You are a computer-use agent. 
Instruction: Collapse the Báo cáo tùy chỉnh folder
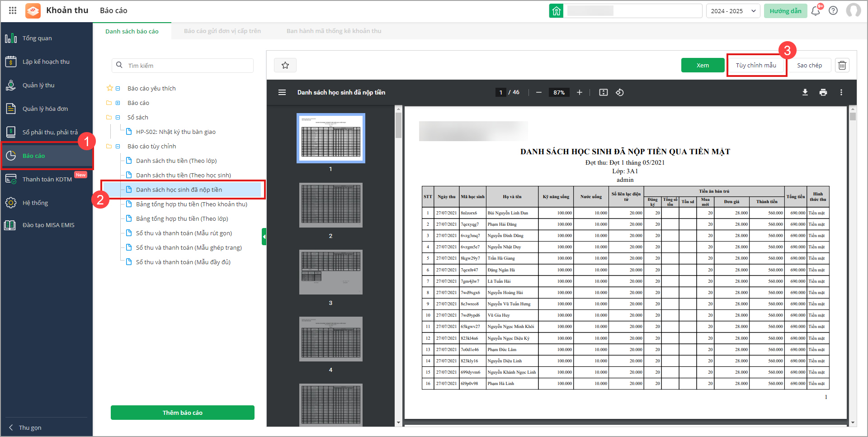point(118,146)
